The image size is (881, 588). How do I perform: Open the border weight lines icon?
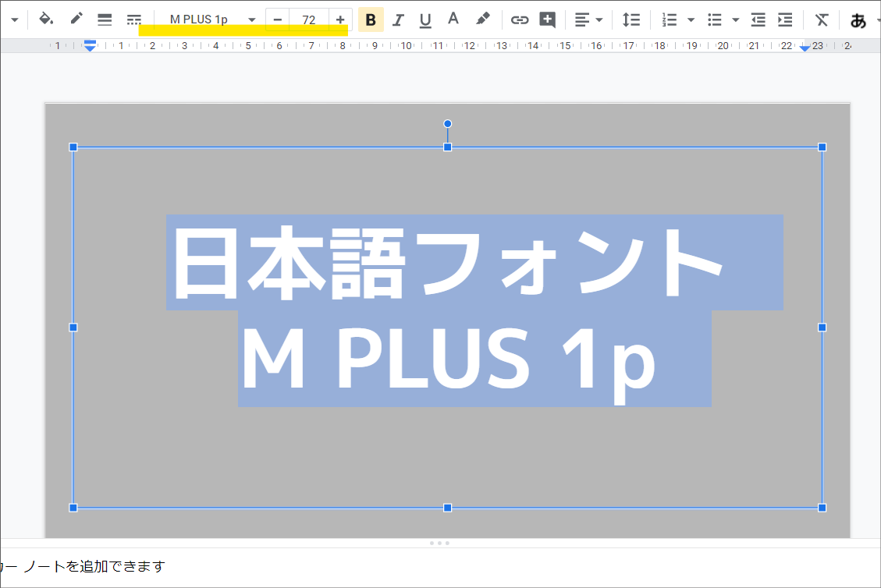pos(105,20)
